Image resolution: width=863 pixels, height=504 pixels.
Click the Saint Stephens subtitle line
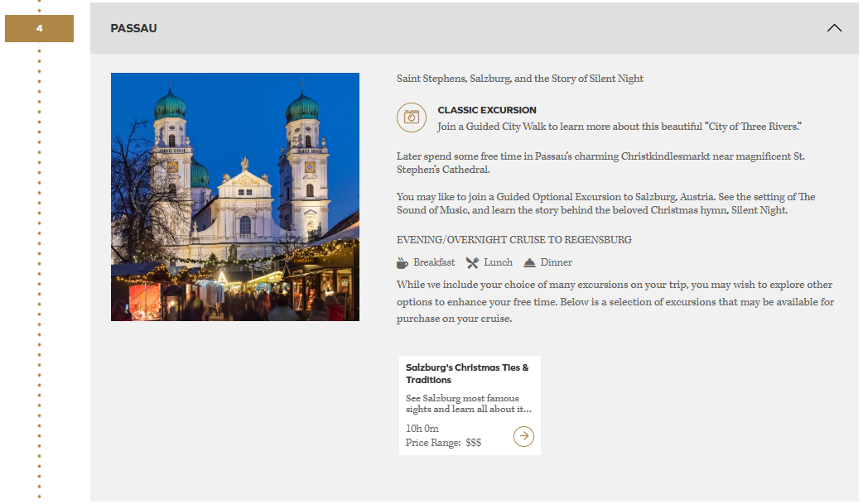point(519,79)
